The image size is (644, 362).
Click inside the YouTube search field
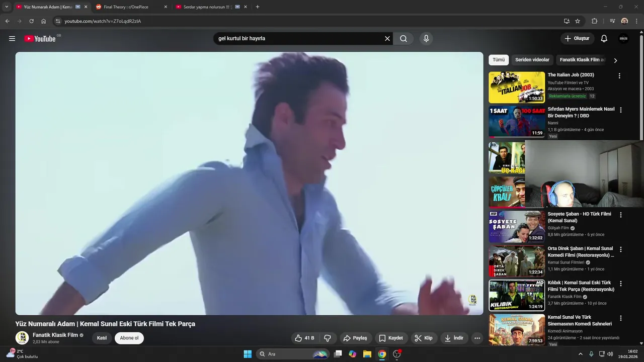point(299,39)
